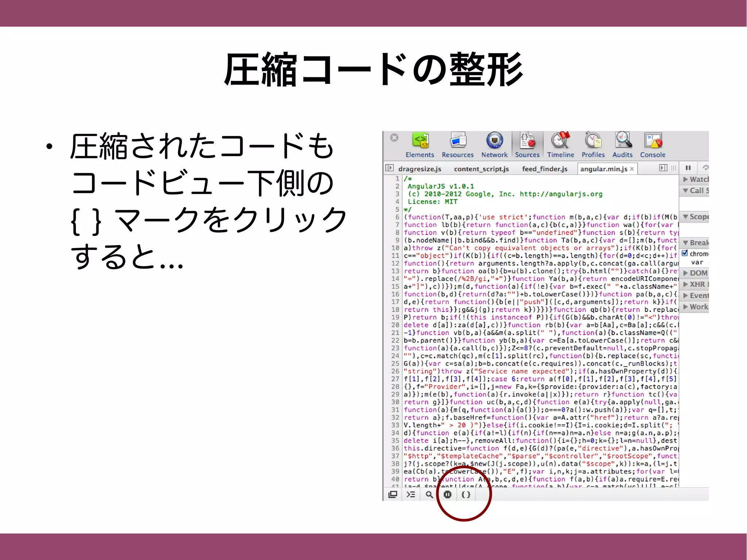The height and width of the screenshot is (560, 747).
Task: Pause script execution
Action: (x=688, y=168)
